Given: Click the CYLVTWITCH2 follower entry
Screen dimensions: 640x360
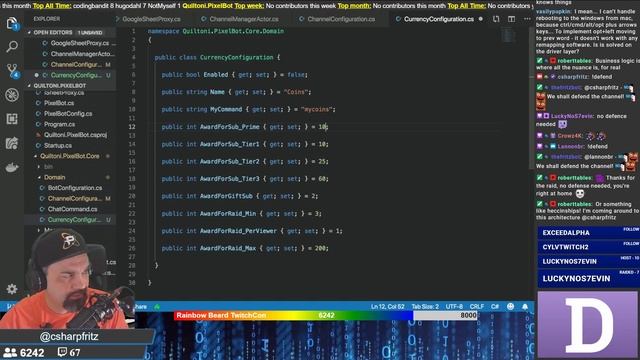Looking at the screenshot, I should [x=588, y=247].
